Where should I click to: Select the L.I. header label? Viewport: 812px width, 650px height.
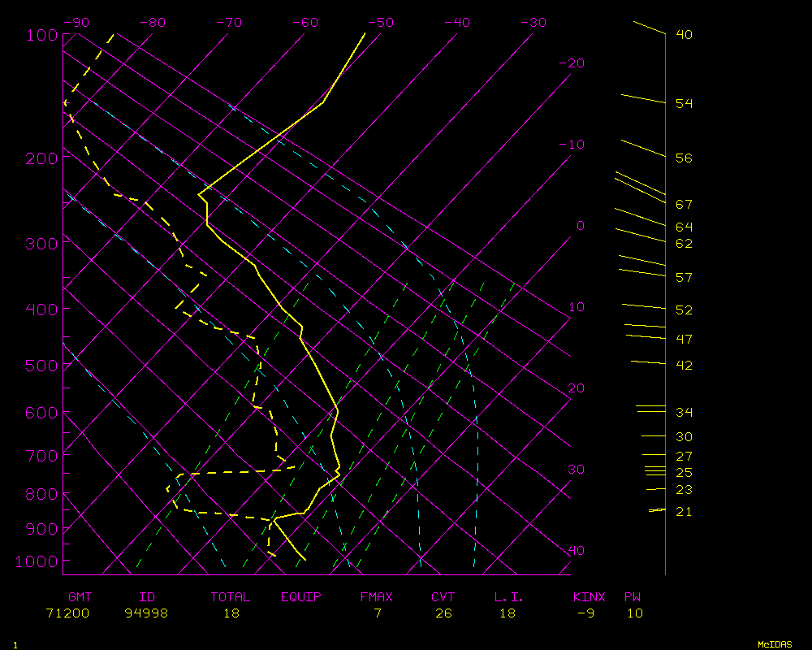tap(509, 597)
